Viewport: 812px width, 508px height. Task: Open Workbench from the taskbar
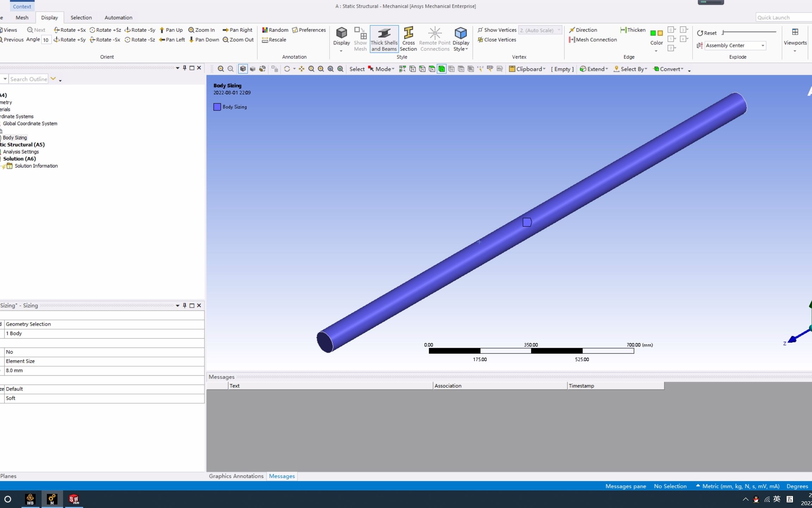click(30, 499)
